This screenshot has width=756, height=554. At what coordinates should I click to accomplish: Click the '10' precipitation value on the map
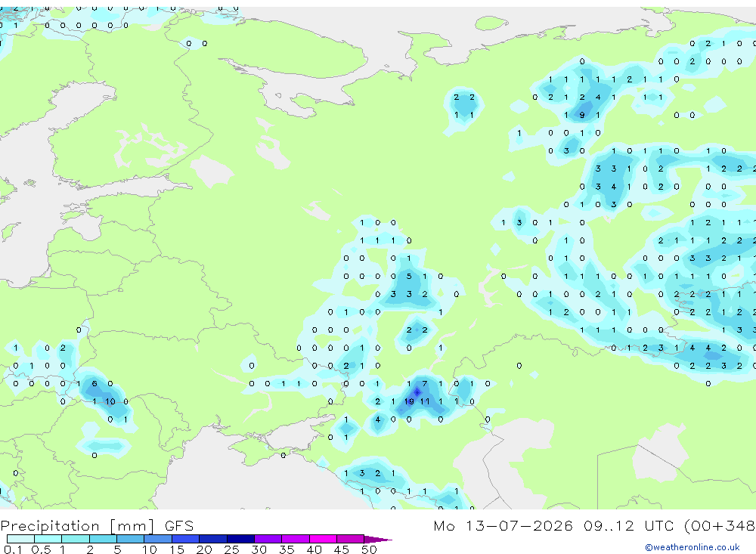(110, 401)
